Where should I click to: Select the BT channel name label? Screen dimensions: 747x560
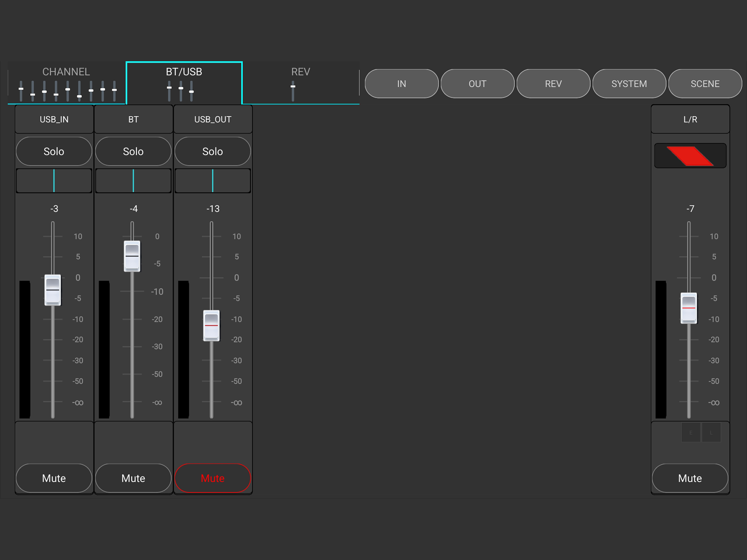click(133, 119)
